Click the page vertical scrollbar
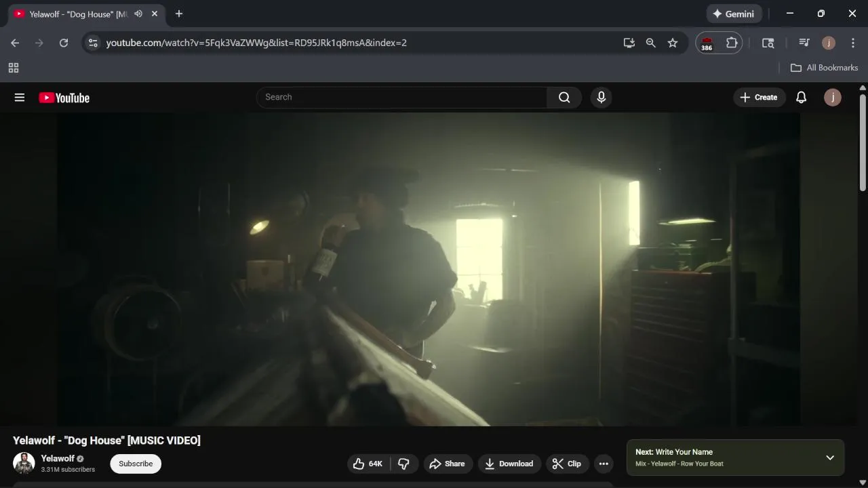This screenshot has height=488, width=868. coord(863,142)
